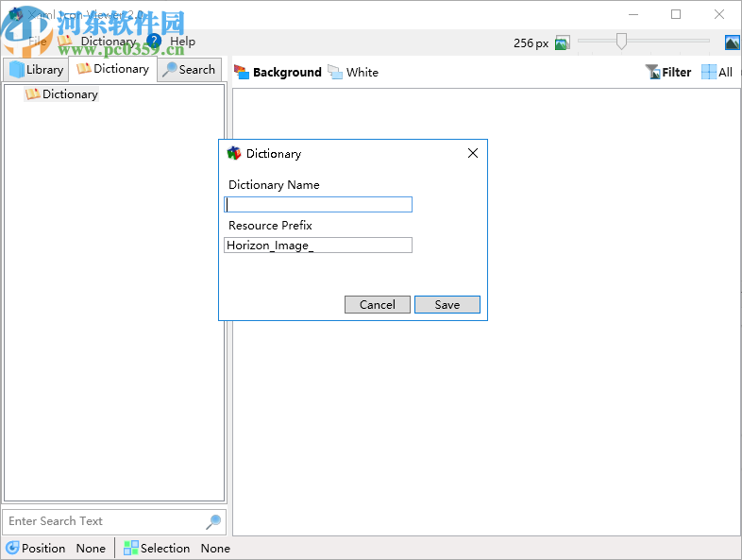This screenshot has width=742, height=560.
Task: Maximize the Xaml Icon Viewer window
Action: 676,14
